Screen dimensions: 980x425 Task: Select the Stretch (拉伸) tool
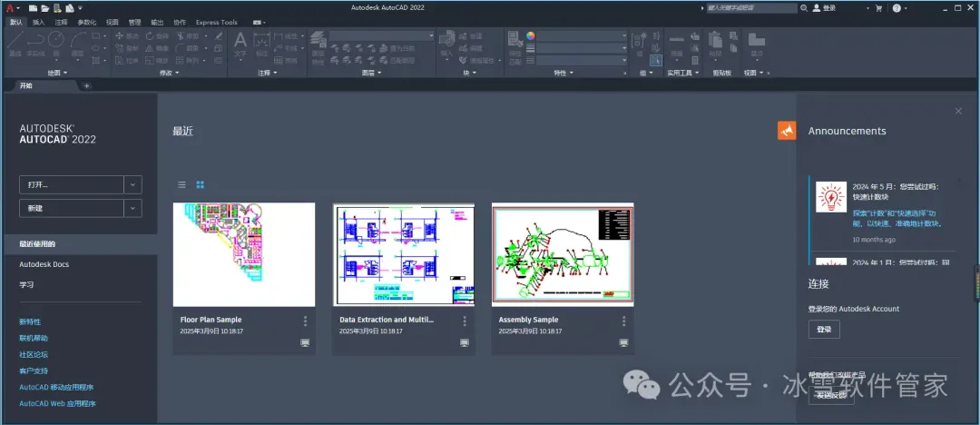[128, 61]
